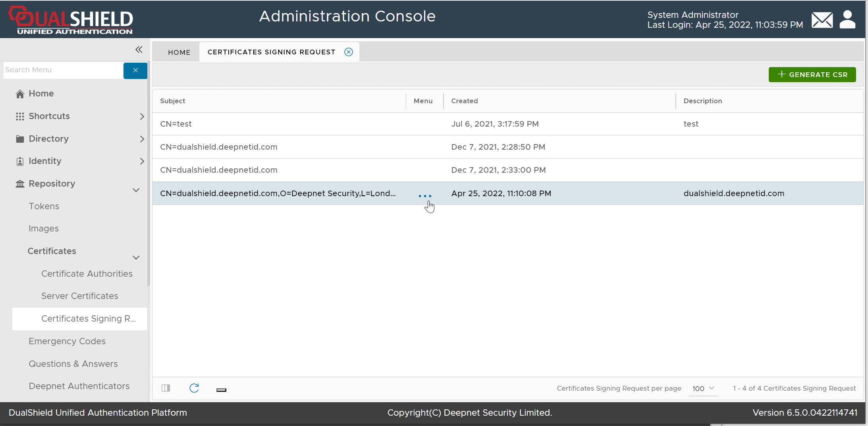Viewport: 868px width, 426px height.
Task: Switch to the HOME tab
Action: pyautogui.click(x=179, y=52)
